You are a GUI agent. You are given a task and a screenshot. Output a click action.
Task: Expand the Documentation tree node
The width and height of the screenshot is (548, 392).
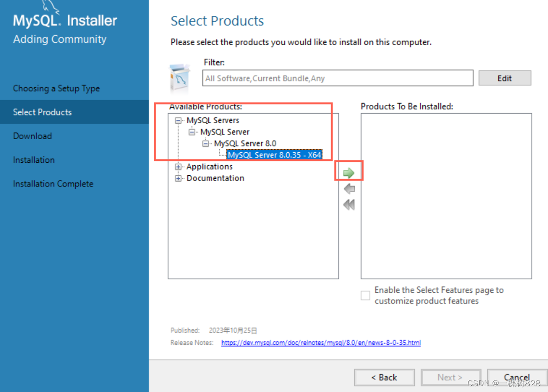[178, 178]
